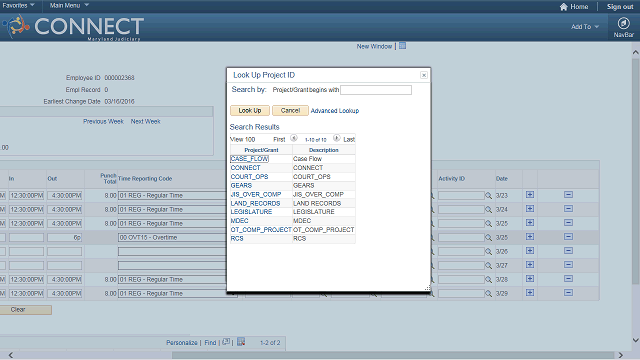
Task: Click the horizontal scrollbar at bottom
Action: [x=393, y=355]
